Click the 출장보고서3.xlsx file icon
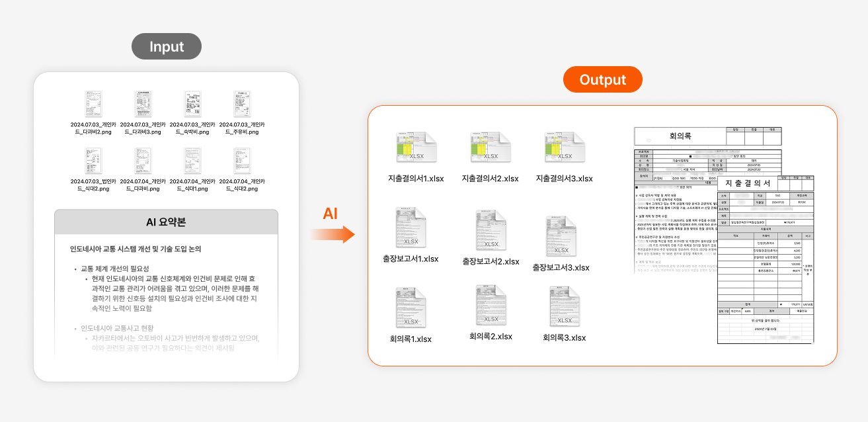The height and width of the screenshot is (422, 868). [560, 237]
